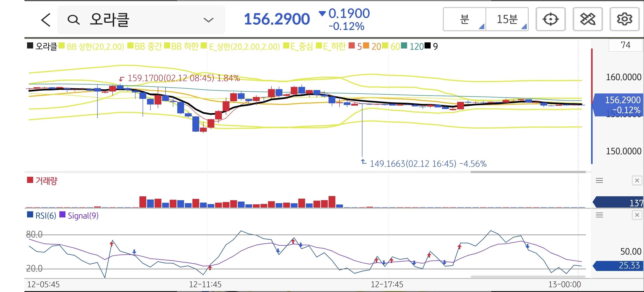Open volume panel hamburger menu
Screen dimensions: 644x292
pyautogui.click(x=599, y=180)
